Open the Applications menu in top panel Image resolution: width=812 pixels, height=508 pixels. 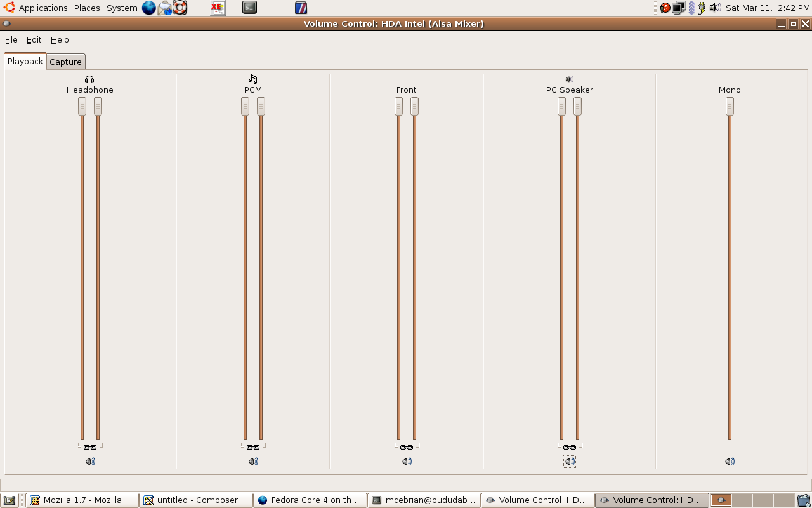(x=43, y=8)
